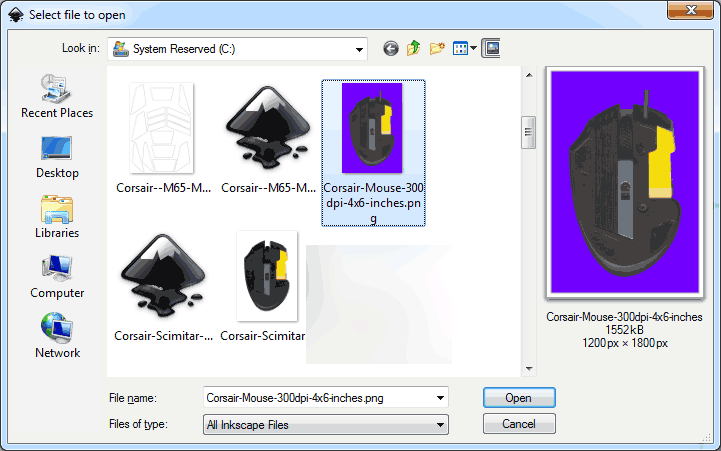Viewport: 721px width, 451px height.
Task: Select Corsair-Mouse-300dpi-4x6-inches.png purple thumbnail
Action: click(x=373, y=153)
